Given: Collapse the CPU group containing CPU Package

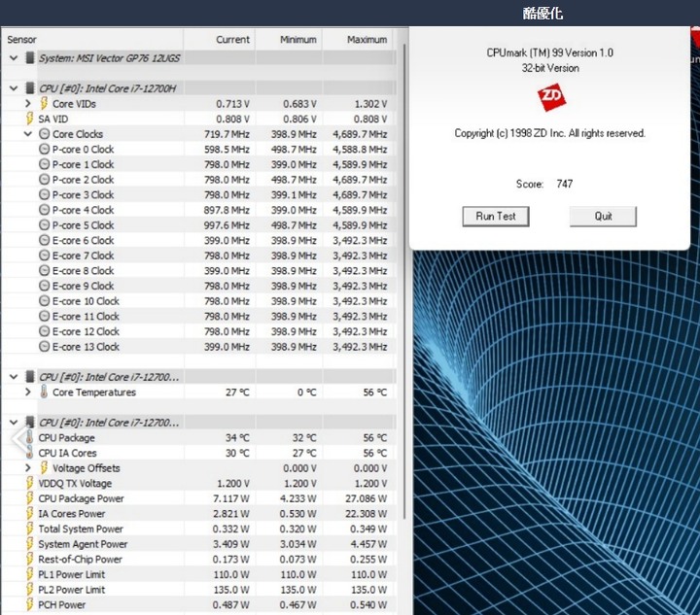Looking at the screenshot, I should 14,423.
